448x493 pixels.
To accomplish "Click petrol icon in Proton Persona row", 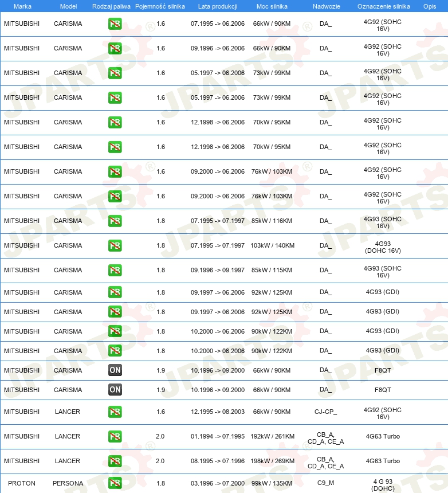I will [x=115, y=483].
